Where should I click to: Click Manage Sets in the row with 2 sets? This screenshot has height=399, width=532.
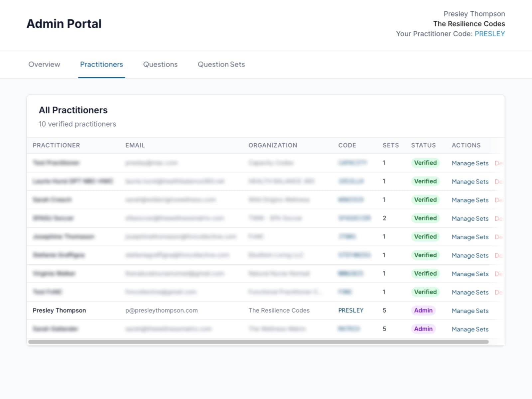coord(470,218)
